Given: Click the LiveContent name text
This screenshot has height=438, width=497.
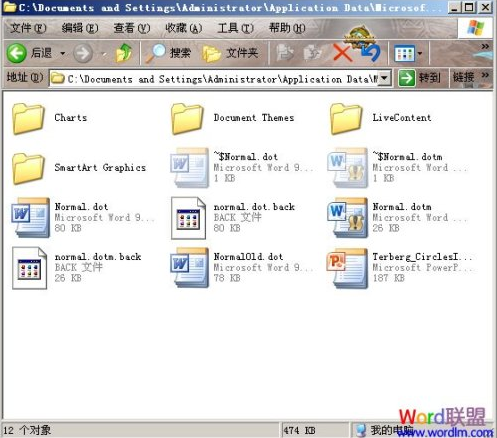Looking at the screenshot, I should tap(402, 118).
